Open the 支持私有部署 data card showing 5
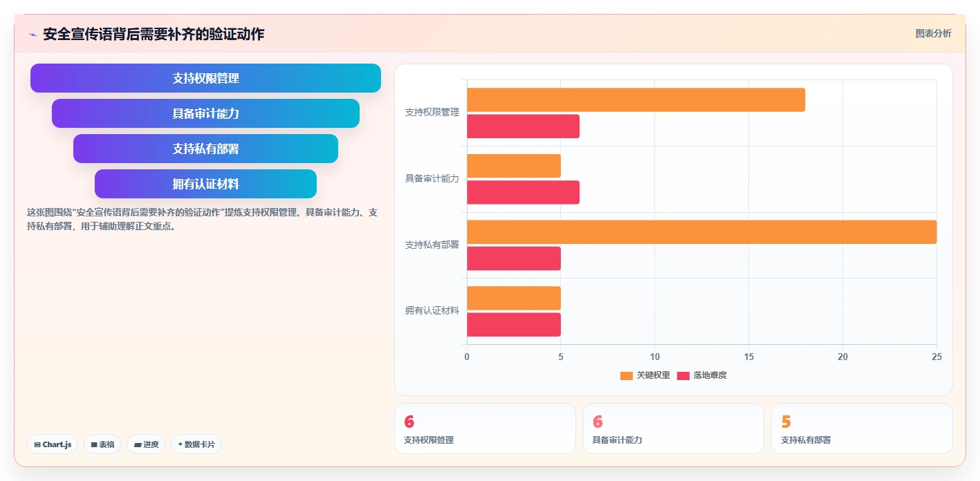The image size is (980, 481). [862, 428]
